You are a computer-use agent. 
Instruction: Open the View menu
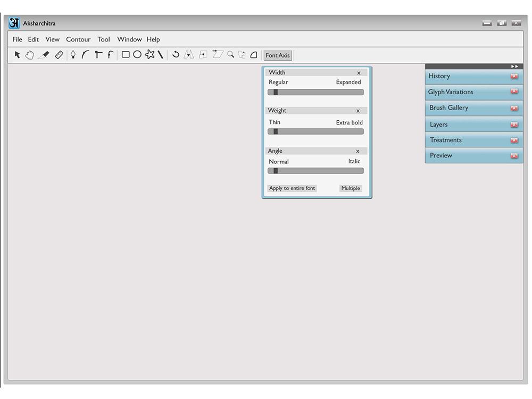[53, 39]
